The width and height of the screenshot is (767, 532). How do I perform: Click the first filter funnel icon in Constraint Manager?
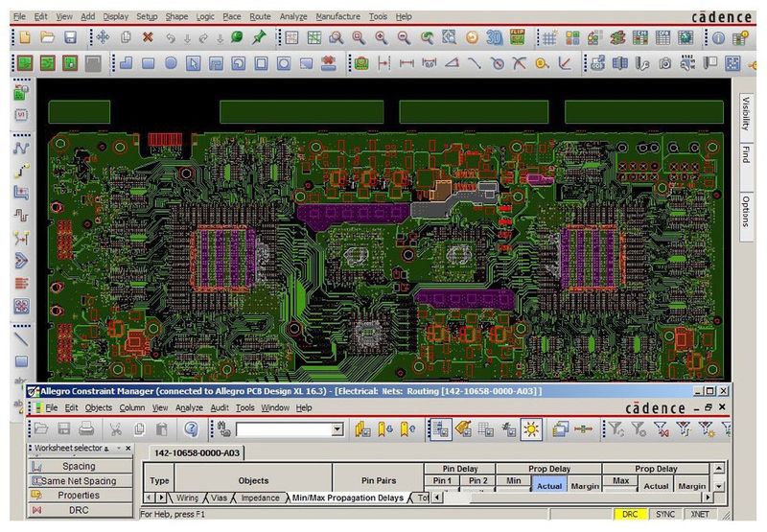click(616, 428)
